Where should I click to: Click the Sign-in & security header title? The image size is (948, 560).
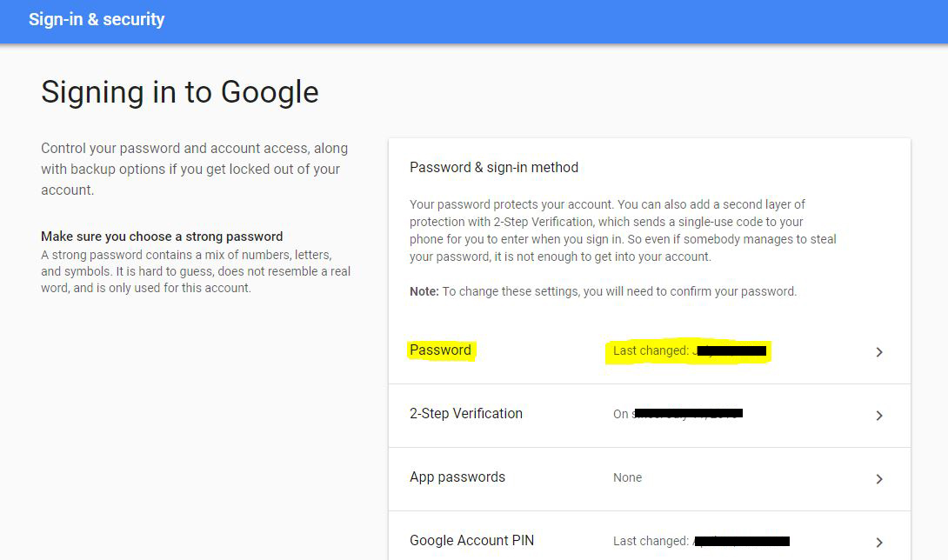coord(97,19)
